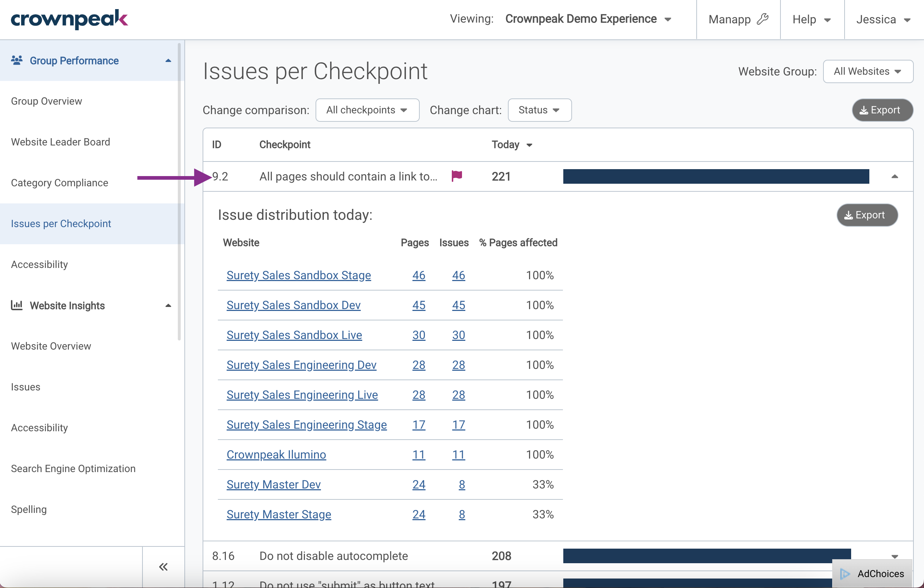Click the ID column header

pyautogui.click(x=217, y=145)
